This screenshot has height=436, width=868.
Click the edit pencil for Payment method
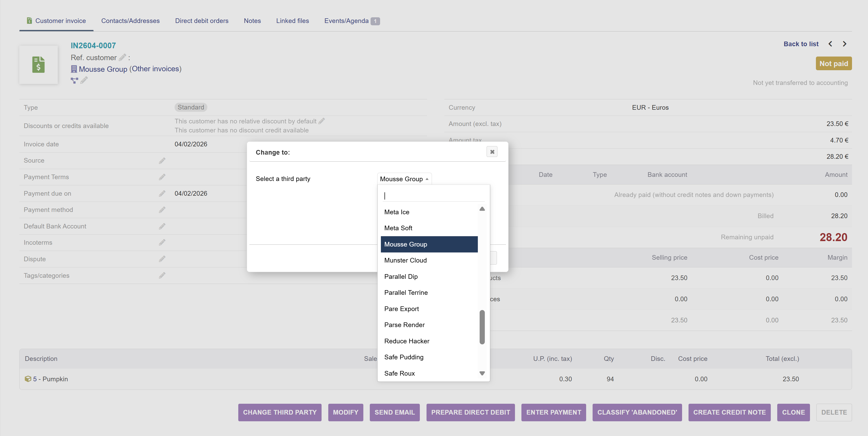(162, 210)
